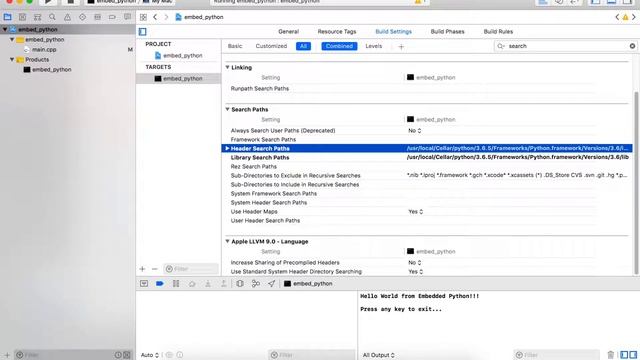
Task: Collapse the Apple LLVM 9.0 - Language section
Action: coord(227,241)
